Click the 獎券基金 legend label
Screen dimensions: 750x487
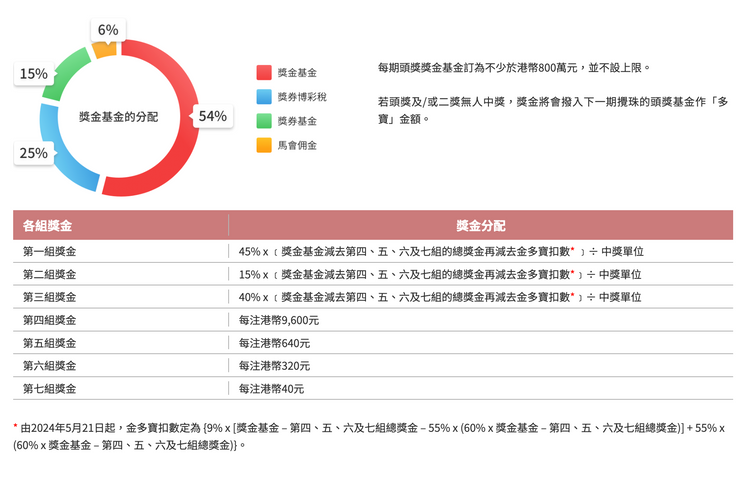[x=297, y=121]
